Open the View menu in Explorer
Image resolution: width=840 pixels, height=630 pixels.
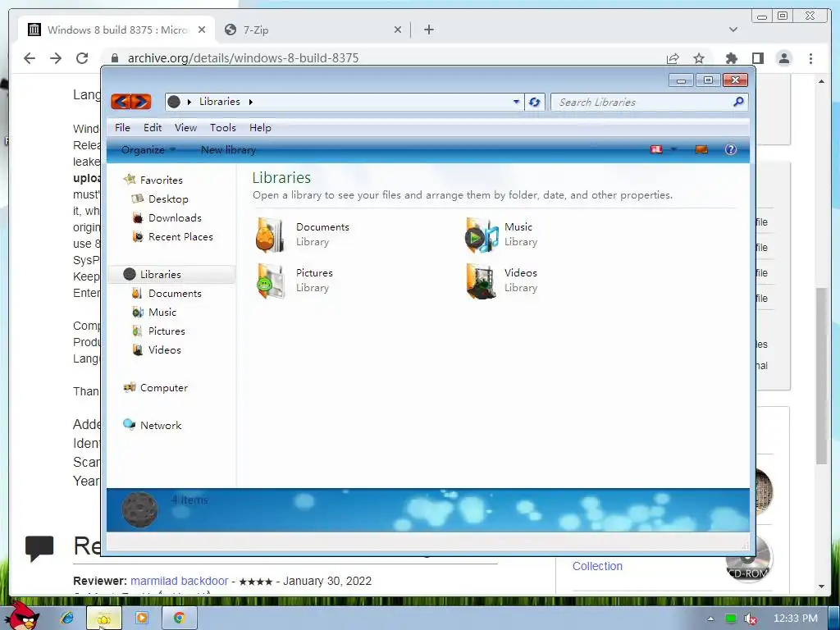(185, 127)
